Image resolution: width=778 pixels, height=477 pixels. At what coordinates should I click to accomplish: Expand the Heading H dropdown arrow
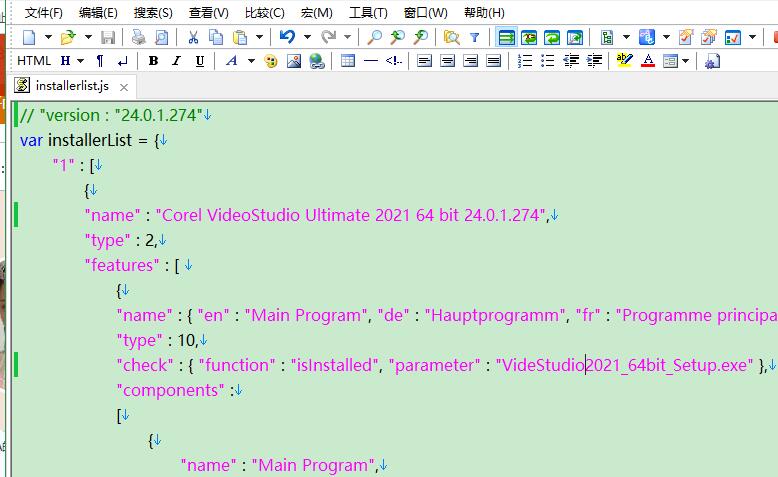coord(80,61)
